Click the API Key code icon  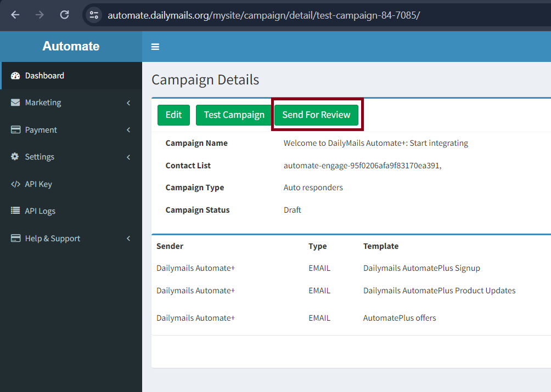tap(15, 184)
